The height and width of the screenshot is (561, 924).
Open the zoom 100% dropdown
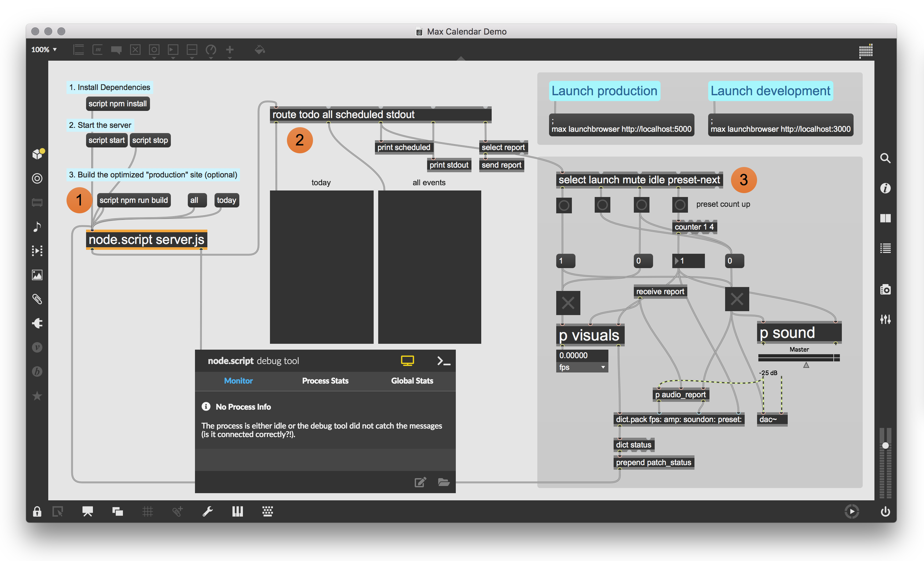[44, 50]
